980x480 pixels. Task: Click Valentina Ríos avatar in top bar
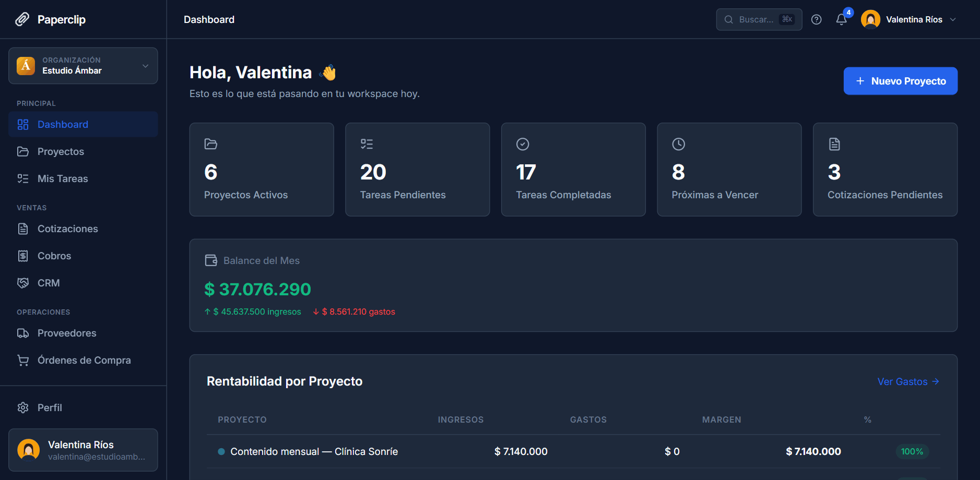(870, 19)
